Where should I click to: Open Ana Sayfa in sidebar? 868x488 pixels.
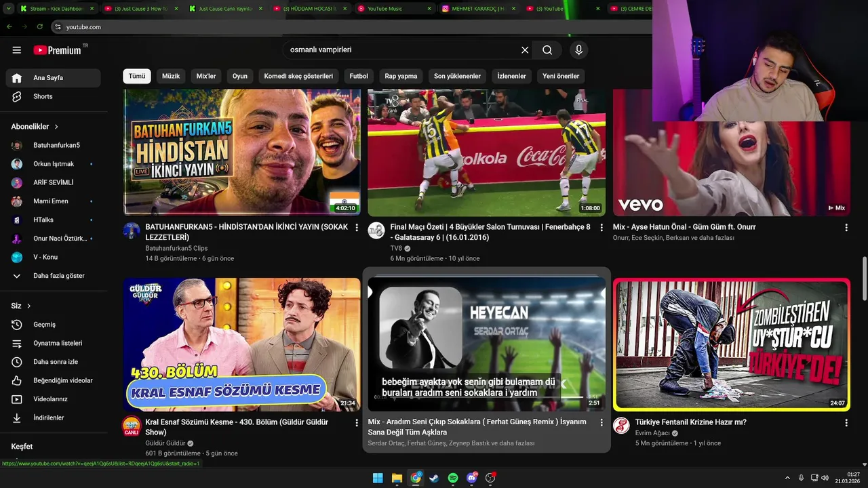(x=53, y=78)
